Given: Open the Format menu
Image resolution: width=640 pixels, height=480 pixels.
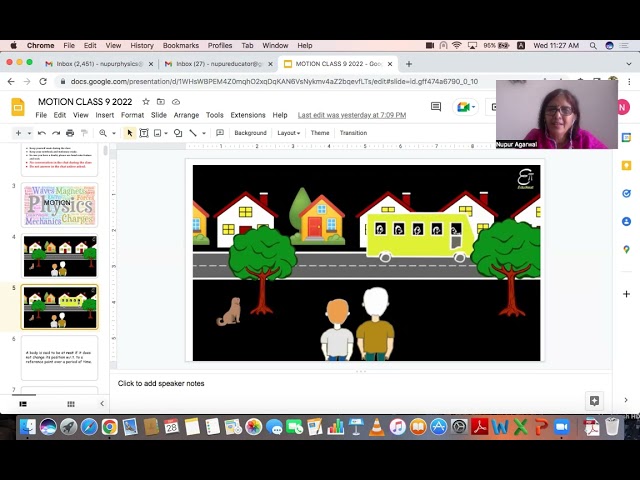Looking at the screenshot, I should coord(132,115).
